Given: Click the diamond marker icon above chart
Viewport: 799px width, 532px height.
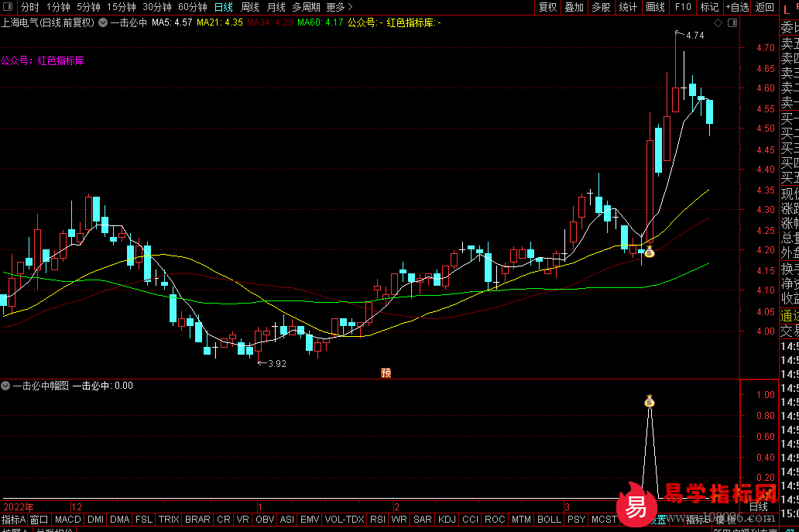Looking at the screenshot, I should 718,23.
